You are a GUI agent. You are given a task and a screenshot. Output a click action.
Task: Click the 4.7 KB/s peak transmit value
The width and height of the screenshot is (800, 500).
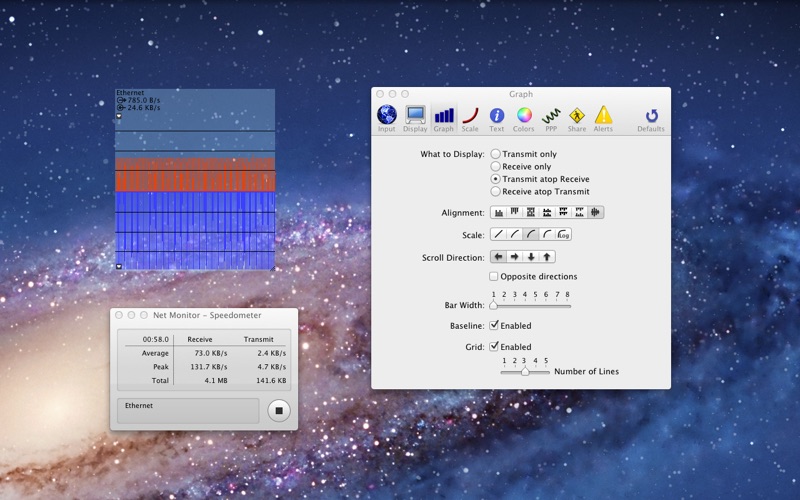(271, 367)
